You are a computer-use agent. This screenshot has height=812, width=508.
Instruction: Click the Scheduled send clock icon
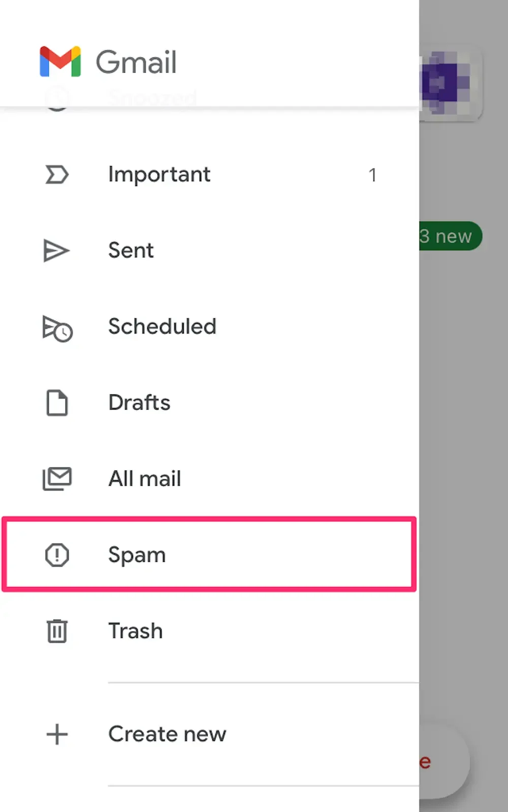click(x=57, y=328)
